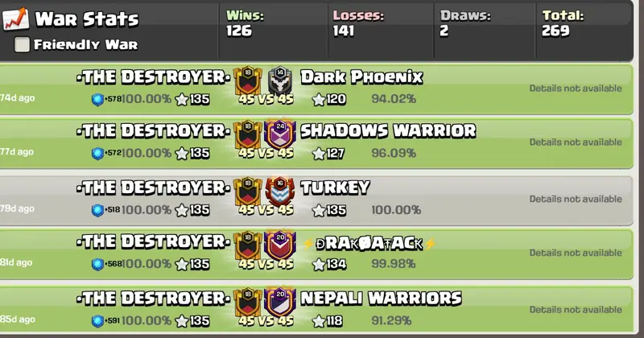Select the Losses 141 stat column

[x=381, y=31]
